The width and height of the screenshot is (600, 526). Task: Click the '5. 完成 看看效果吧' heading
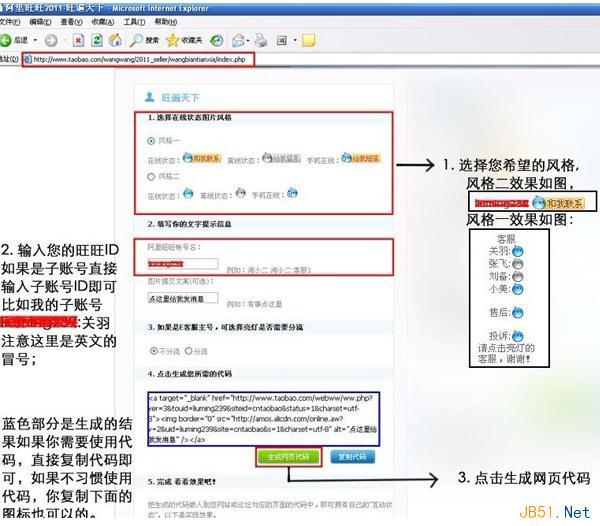182,482
